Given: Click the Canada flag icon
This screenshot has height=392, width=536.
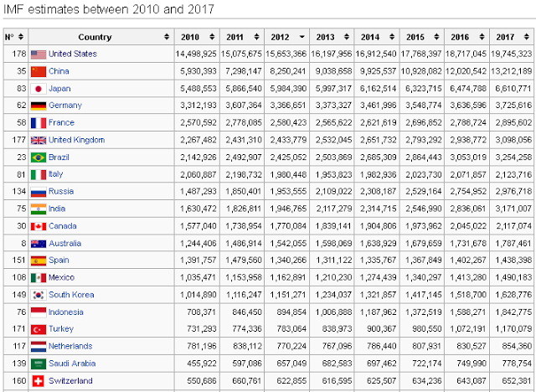Looking at the screenshot, I should click(x=39, y=226).
